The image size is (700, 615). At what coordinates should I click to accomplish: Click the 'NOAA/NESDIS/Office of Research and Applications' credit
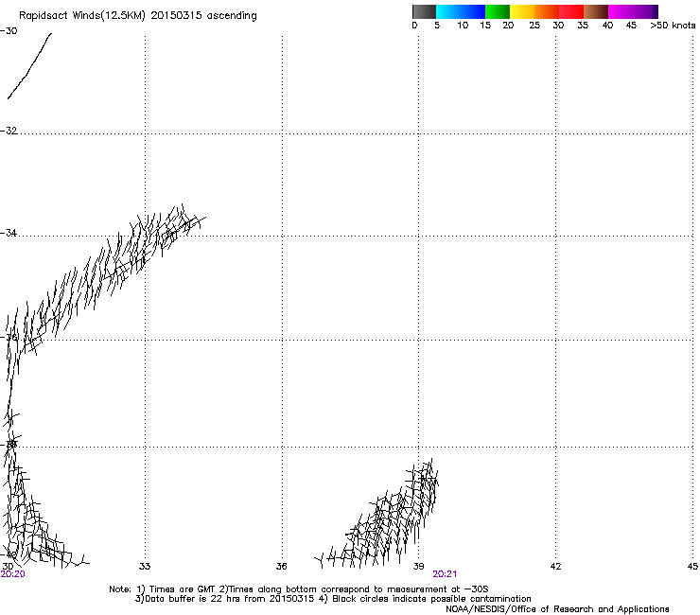tap(557, 609)
